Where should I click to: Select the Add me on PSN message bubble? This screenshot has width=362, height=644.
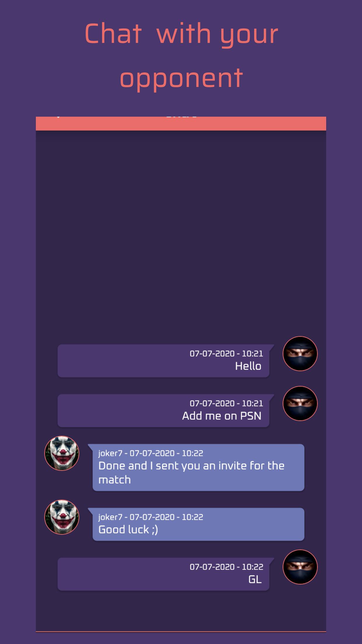pos(166,411)
